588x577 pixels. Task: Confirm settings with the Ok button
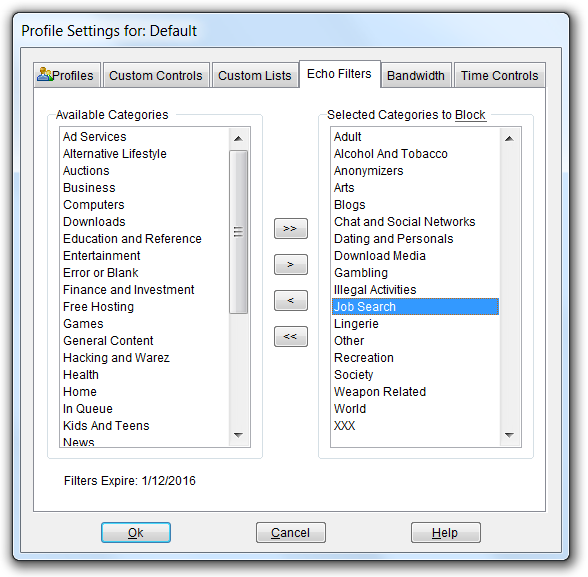coord(136,532)
